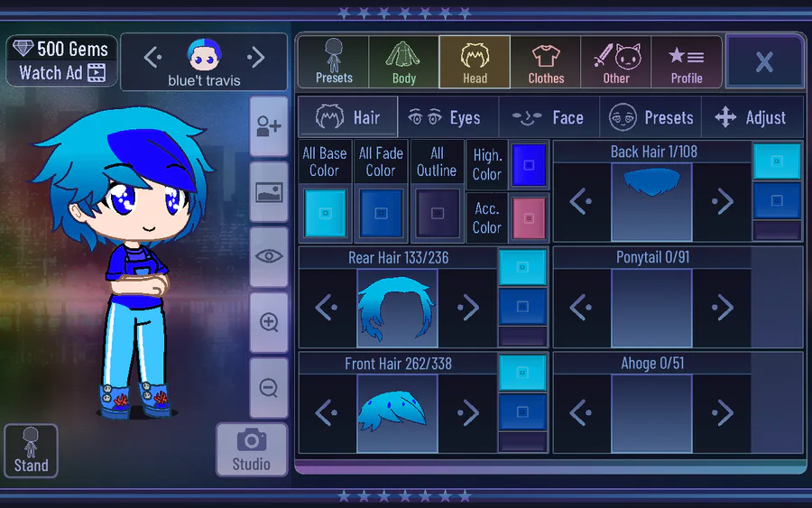Previous Ahoge style arrow
Image resolution: width=812 pixels, height=508 pixels.
(x=580, y=412)
